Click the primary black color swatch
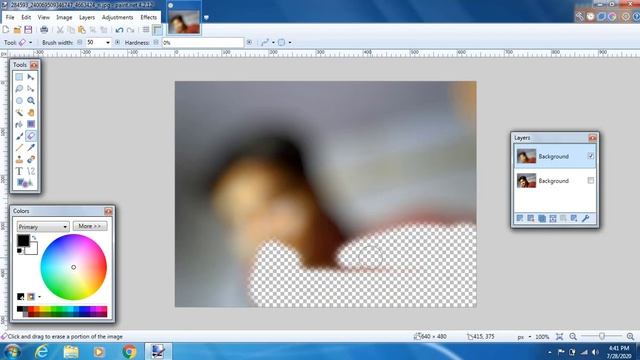The image size is (640, 360). [23, 241]
